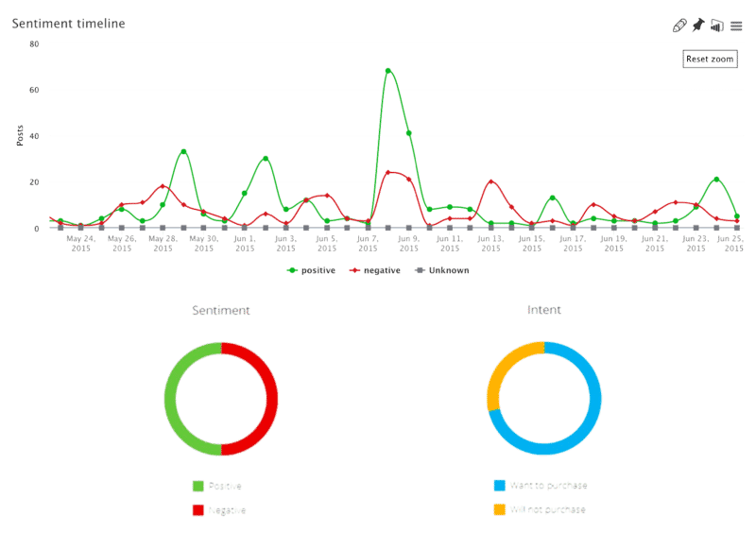Viewport: 756px width, 550px height.
Task: Toggle the positive series in legend
Action: pos(310,270)
